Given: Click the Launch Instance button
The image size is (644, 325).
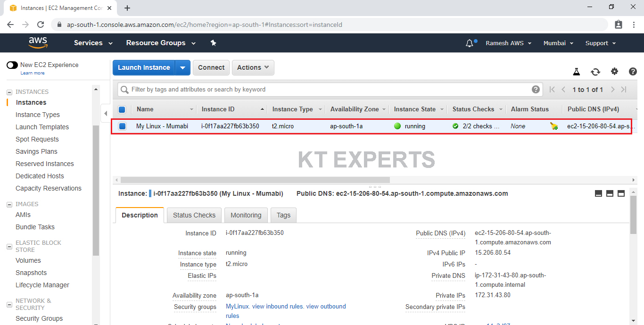Looking at the screenshot, I should coord(144,67).
